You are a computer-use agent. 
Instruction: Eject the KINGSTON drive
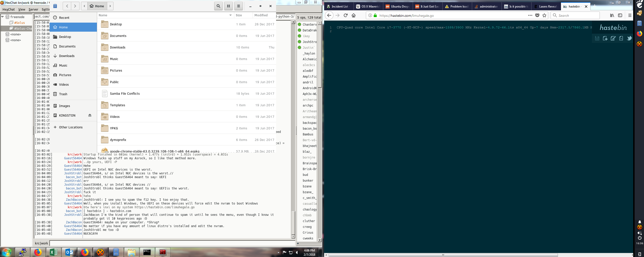[90, 115]
